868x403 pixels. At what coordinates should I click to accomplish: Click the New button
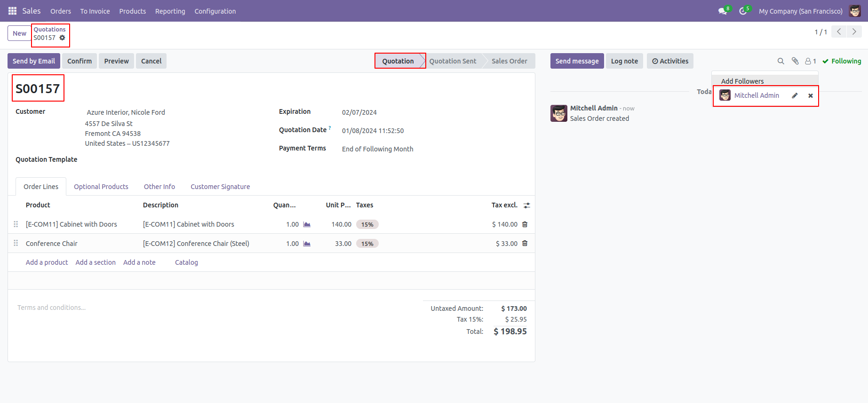point(19,33)
